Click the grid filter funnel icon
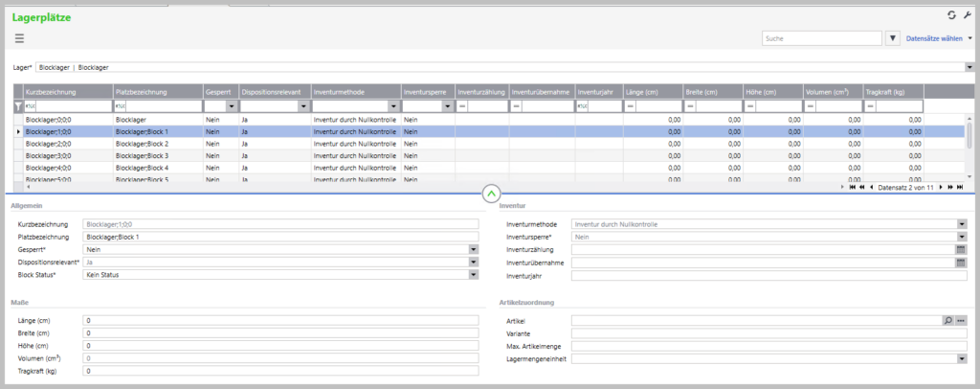This screenshot has height=389, width=980. coord(18,107)
